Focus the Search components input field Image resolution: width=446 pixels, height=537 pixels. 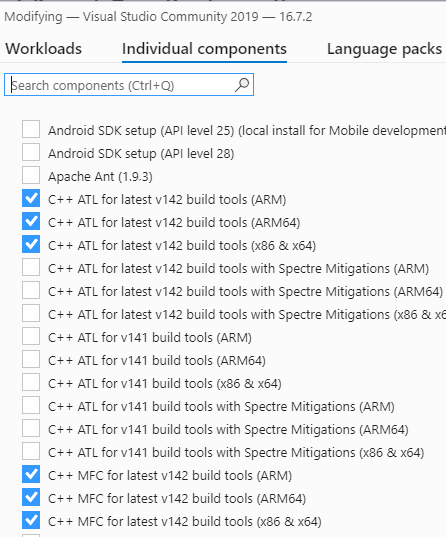(129, 85)
